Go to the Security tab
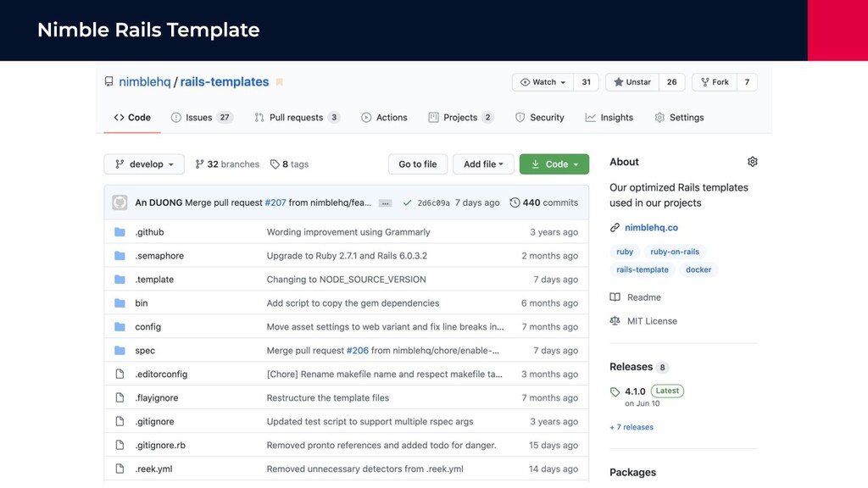The width and height of the screenshot is (868, 488). pyautogui.click(x=540, y=117)
